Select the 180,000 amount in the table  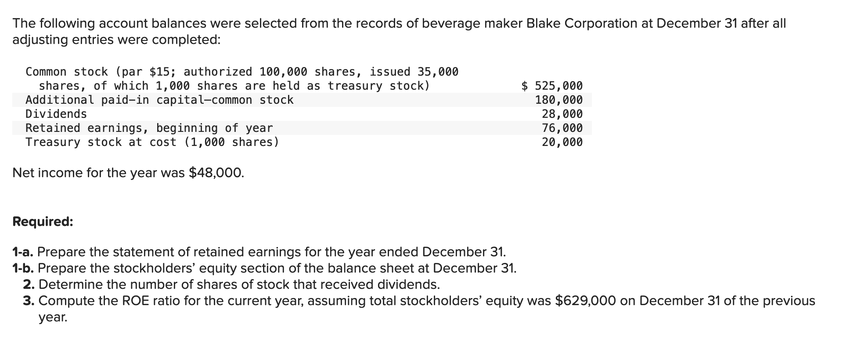[x=559, y=100]
